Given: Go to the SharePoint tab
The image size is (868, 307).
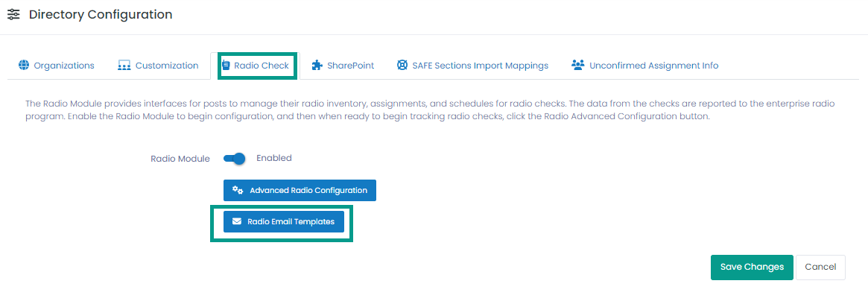Looking at the screenshot, I should click(x=343, y=66).
